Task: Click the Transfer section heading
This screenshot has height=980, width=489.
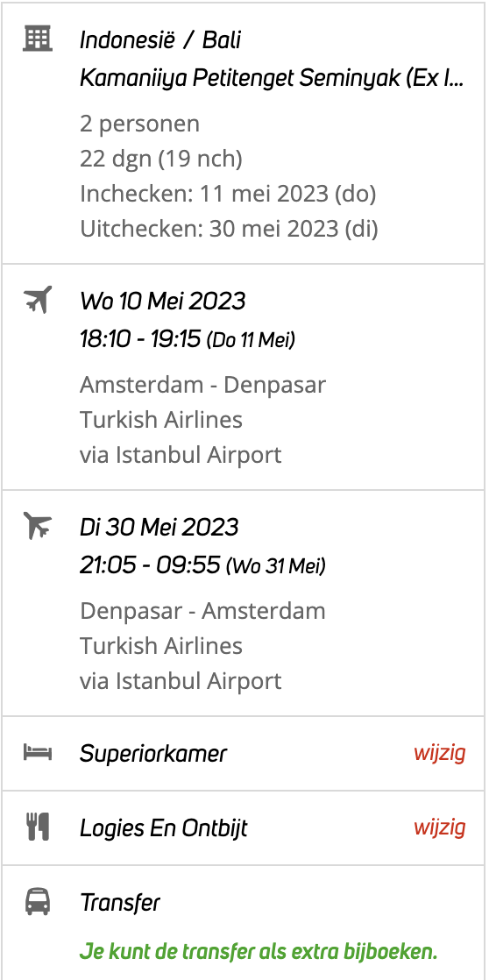Action: tap(120, 903)
